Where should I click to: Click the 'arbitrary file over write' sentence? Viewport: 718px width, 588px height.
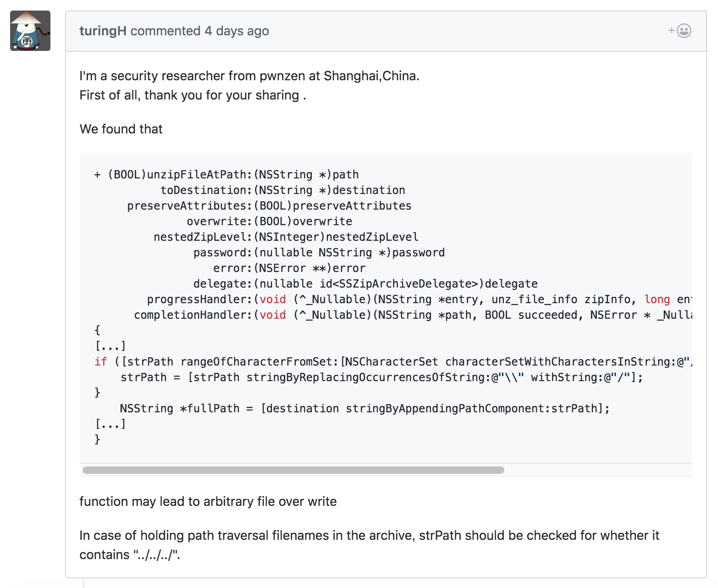click(208, 501)
